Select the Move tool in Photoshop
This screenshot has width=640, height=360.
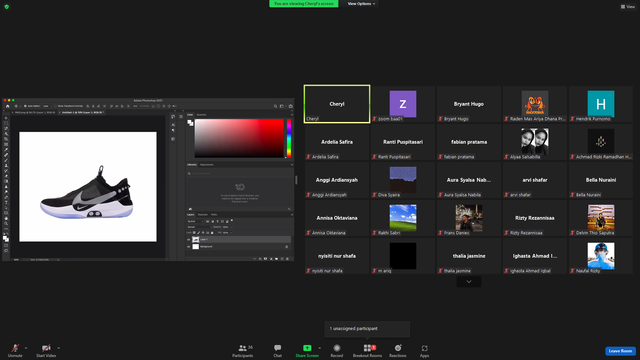(6, 118)
